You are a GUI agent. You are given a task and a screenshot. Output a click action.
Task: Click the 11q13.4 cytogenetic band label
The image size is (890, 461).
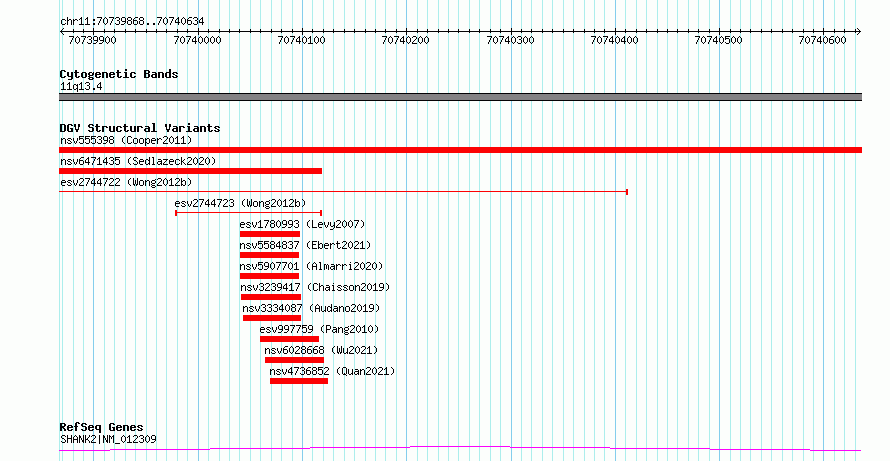pyautogui.click(x=81, y=87)
